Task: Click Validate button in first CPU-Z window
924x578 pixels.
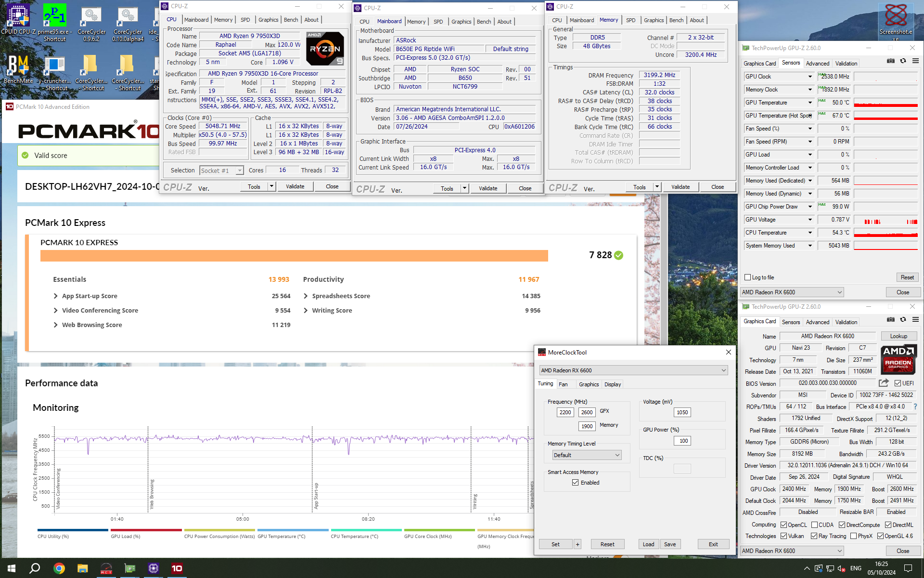Action: 295,186
